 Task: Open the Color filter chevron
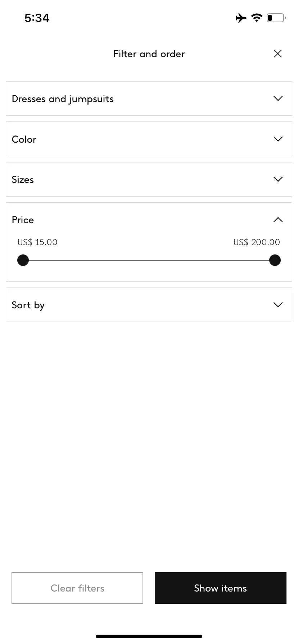click(278, 139)
